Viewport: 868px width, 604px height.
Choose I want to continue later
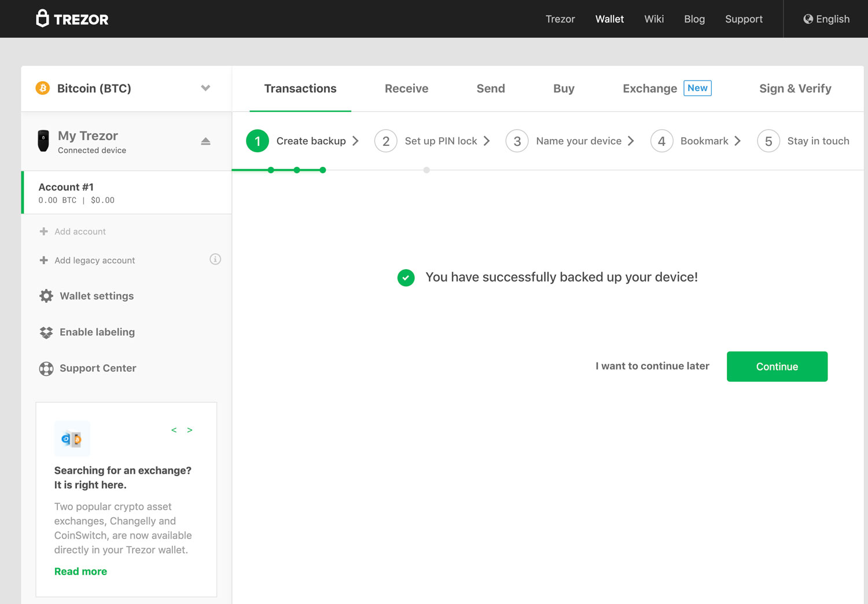(652, 366)
